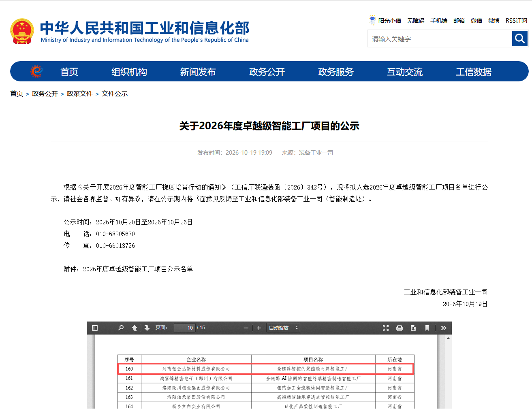Viewport: 532px width, 409px height.
Task: Select the 鸿富锦精密电子（郑州）有限公司 table cell
Action: click(196, 379)
